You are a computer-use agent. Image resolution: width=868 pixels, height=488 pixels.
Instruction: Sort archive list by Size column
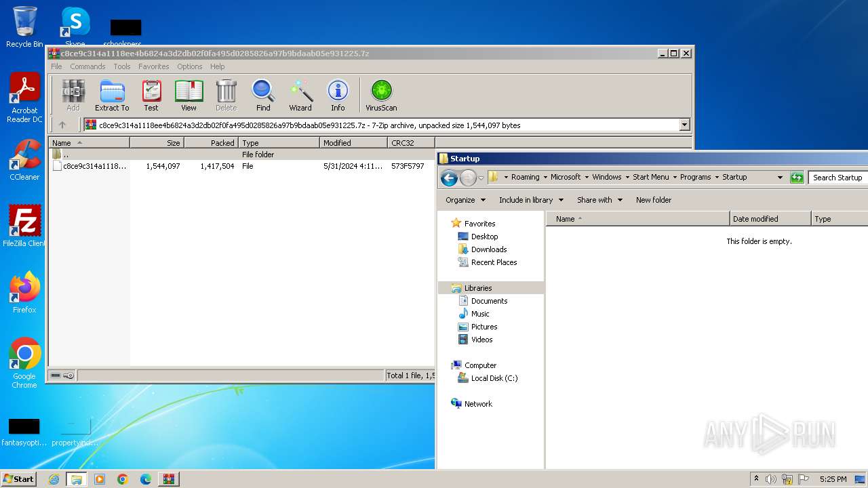(157, 143)
